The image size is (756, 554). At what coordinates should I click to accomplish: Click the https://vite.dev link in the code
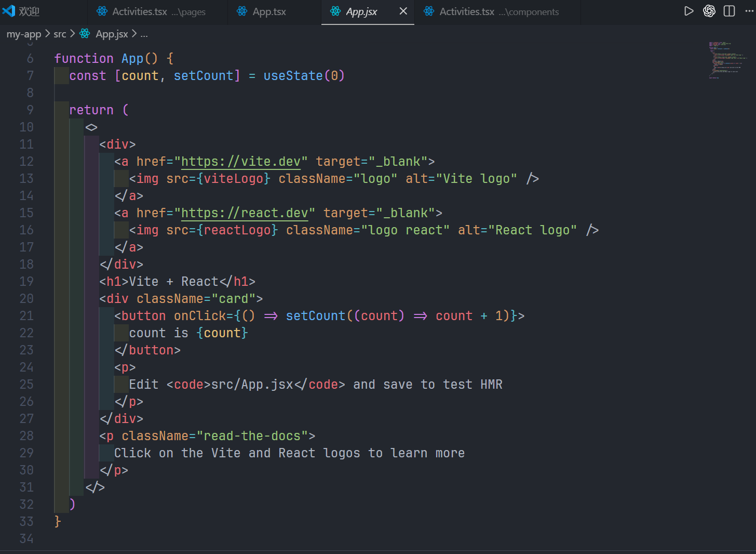pos(241,162)
